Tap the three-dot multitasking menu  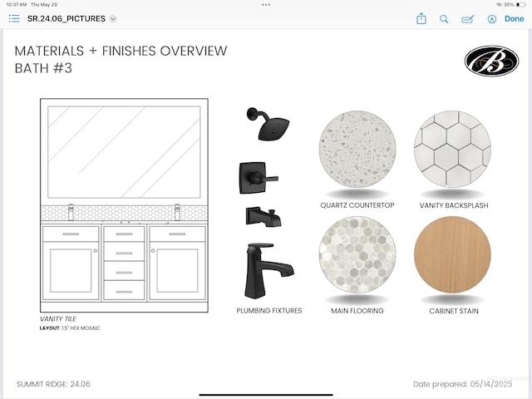(266, 5)
